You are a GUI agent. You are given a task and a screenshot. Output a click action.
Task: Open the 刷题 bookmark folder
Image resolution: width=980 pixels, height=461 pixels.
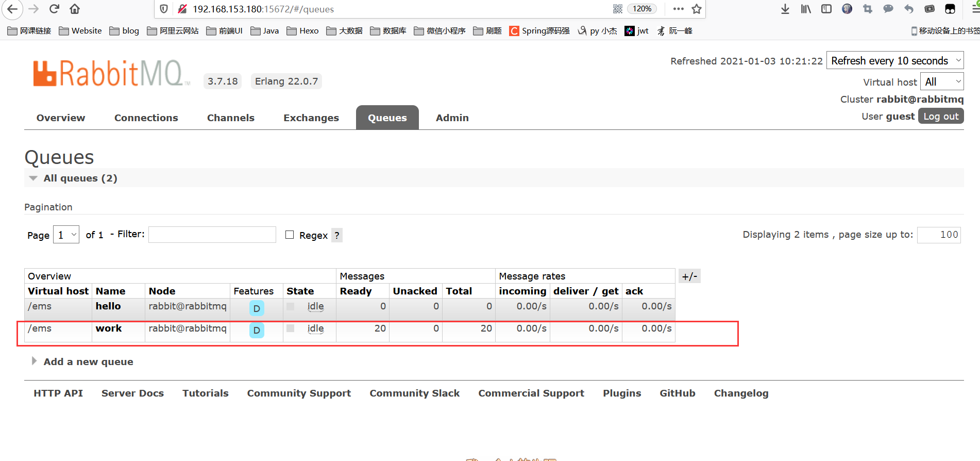(x=487, y=31)
